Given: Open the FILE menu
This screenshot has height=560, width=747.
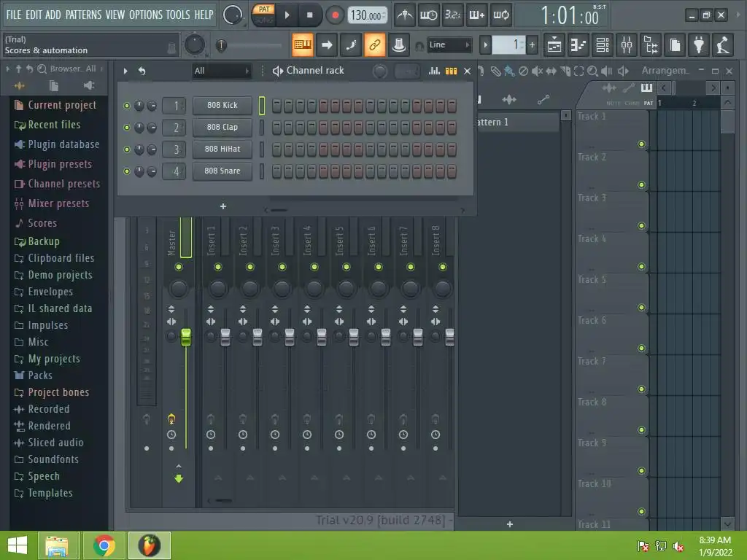Looking at the screenshot, I should [x=14, y=15].
